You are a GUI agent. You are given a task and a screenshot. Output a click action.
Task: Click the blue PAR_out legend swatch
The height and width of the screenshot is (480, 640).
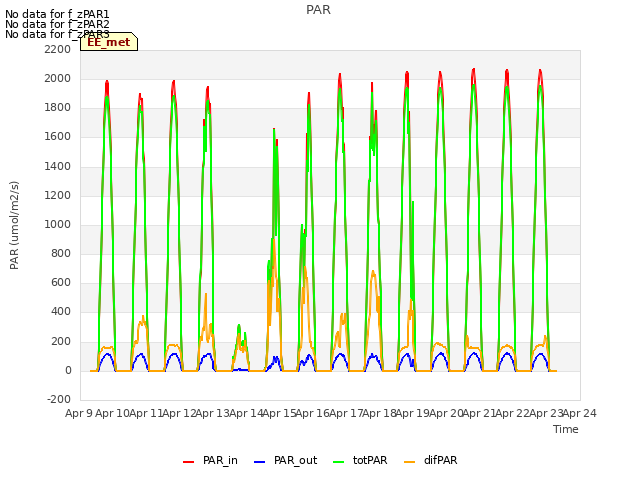tap(259, 461)
